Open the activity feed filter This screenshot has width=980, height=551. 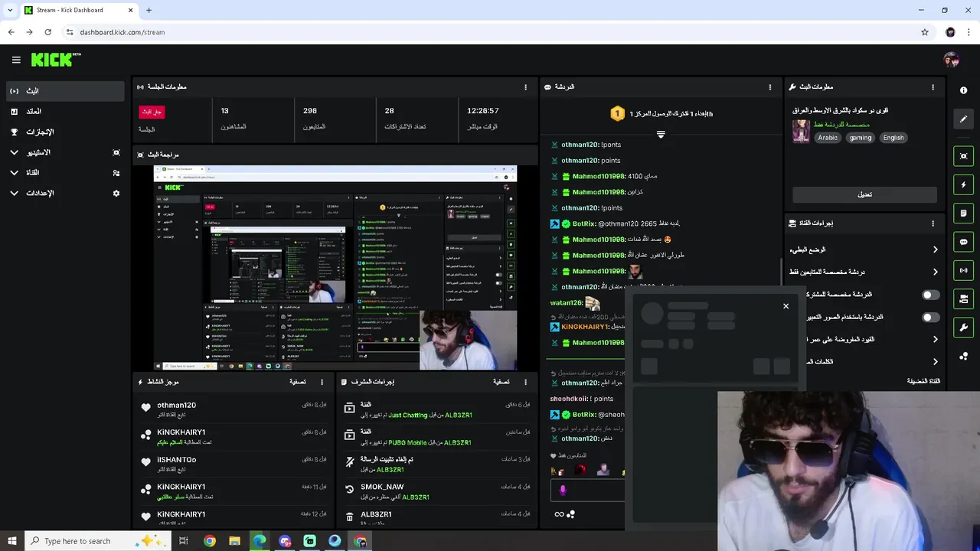pos(298,382)
